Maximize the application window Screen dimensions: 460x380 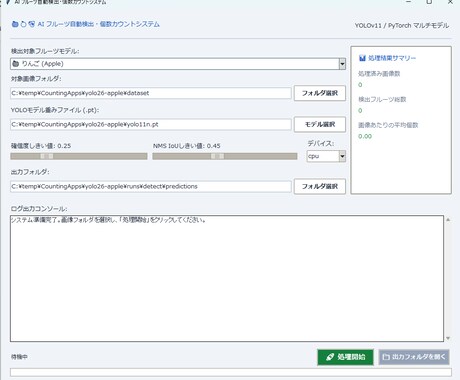pyautogui.click(x=429, y=2)
